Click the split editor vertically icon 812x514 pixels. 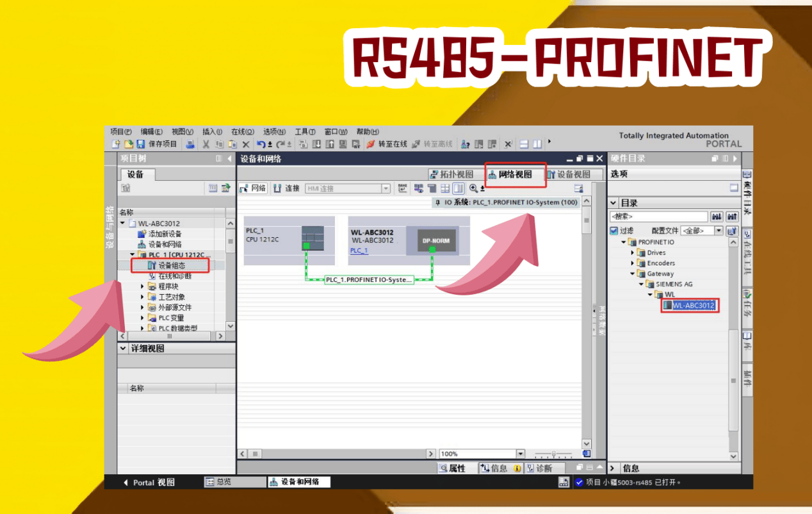pyautogui.click(x=537, y=144)
